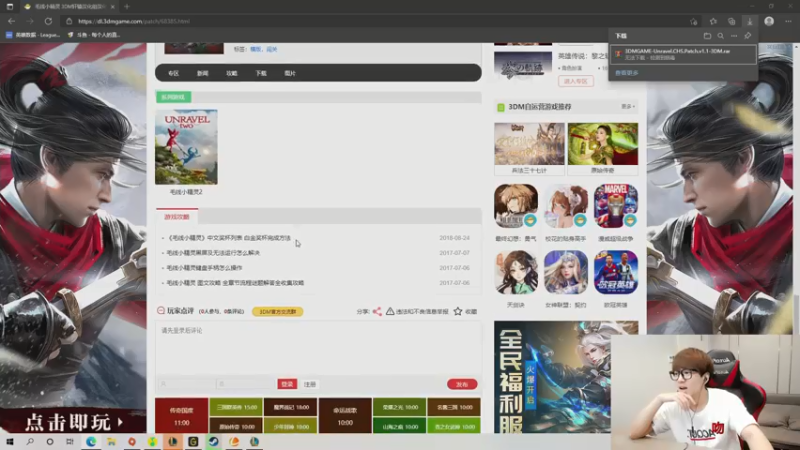800x450 pixels.
Task: Open the 天剑诀 game icon
Action: tap(516, 272)
